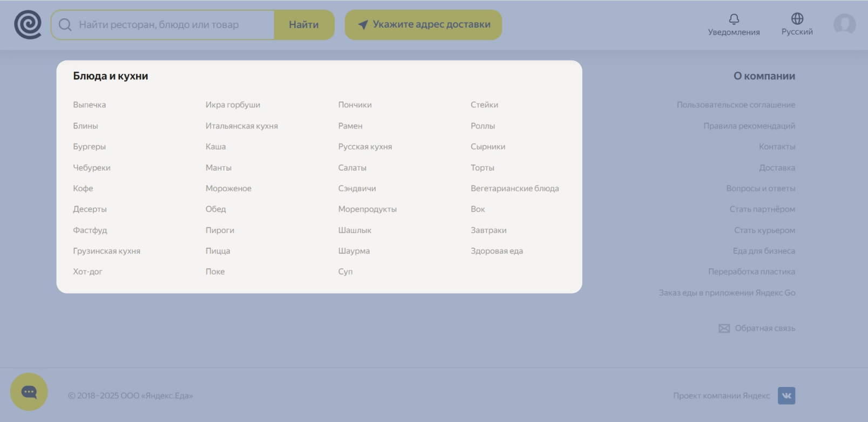The image size is (868, 422).
Task: Open the Салаты category
Action: 352,168
